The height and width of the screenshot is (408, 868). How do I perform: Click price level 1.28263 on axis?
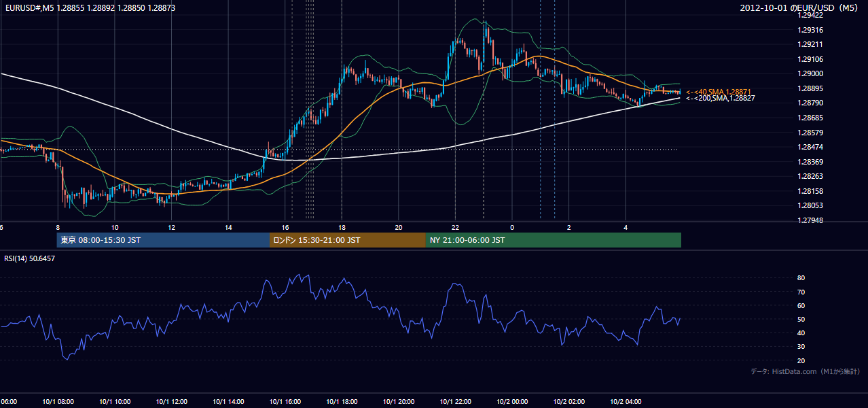[810, 176]
